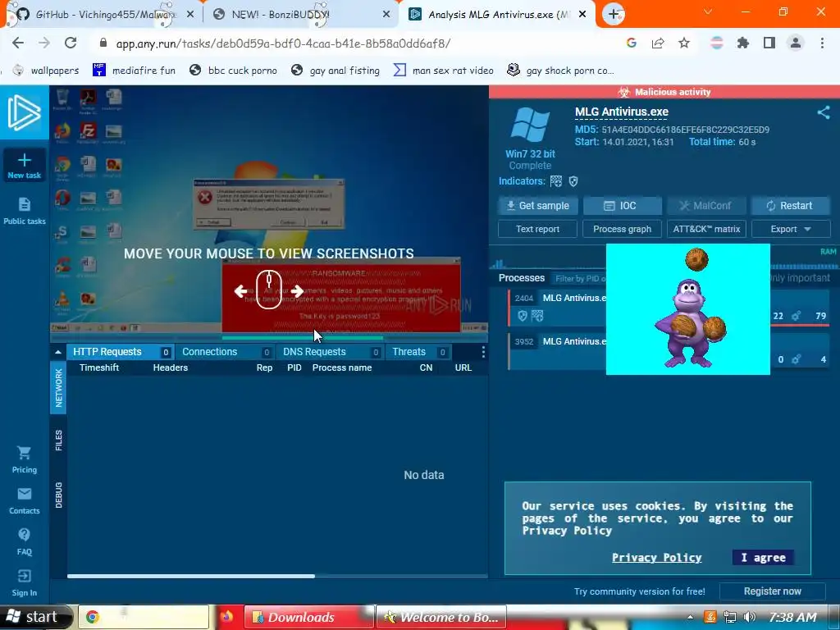This screenshot has width=840, height=630.
Task: Click the address bar URL field
Action: pos(354,43)
